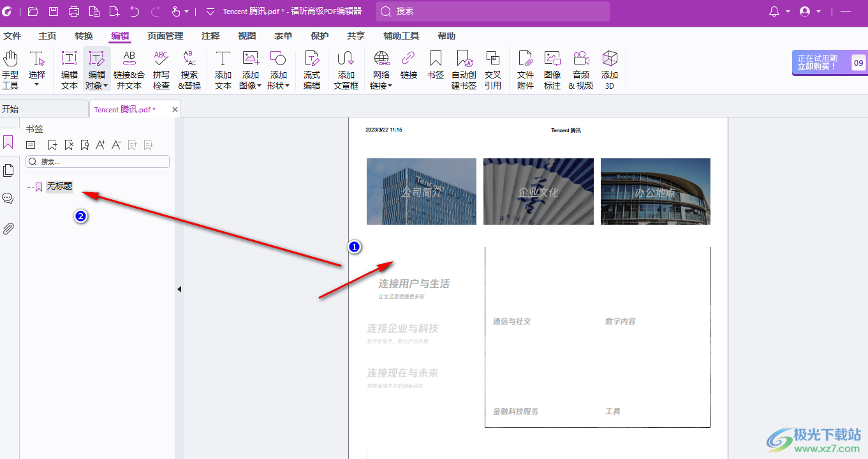Image resolution: width=868 pixels, height=459 pixels.
Task: Expand the 添加图像 dropdown arrow
Action: pyautogui.click(x=258, y=85)
